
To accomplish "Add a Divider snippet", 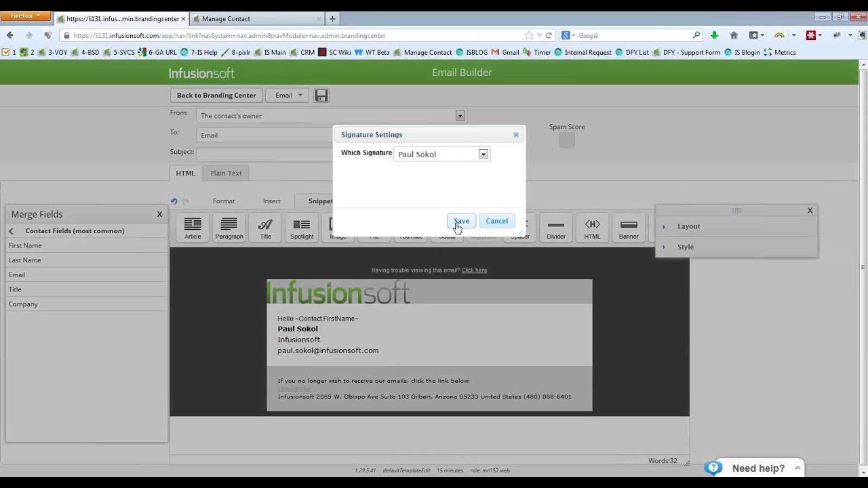I will click(556, 228).
